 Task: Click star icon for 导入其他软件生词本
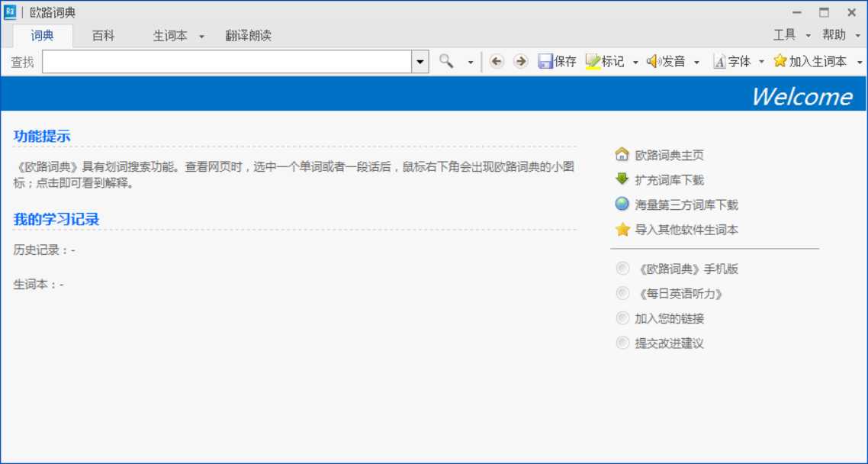click(x=622, y=229)
